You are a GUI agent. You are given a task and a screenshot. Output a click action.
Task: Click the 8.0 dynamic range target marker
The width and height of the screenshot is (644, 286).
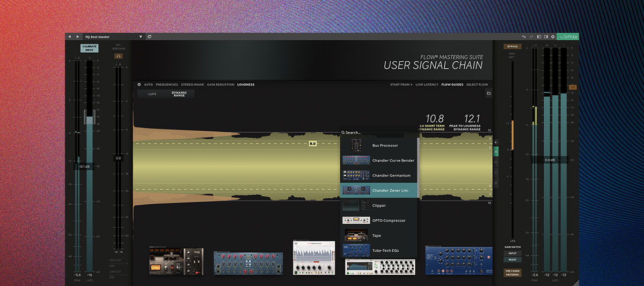click(313, 144)
